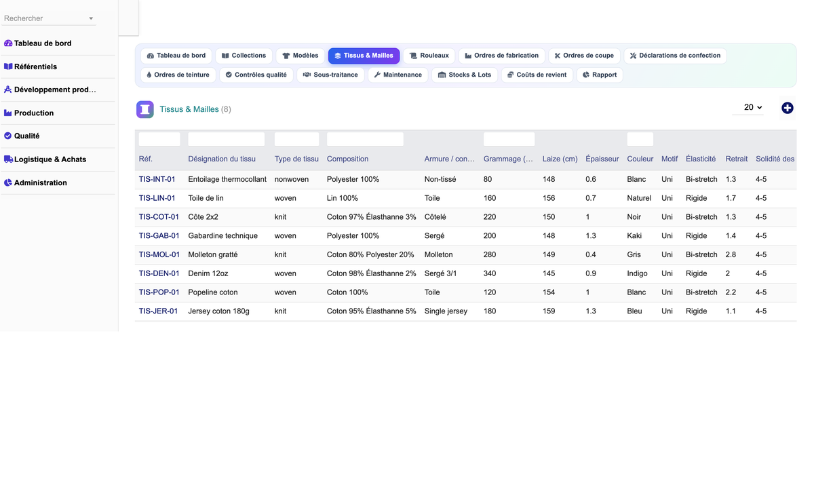The height and width of the screenshot is (504, 814).
Task: Sort by Épaisseur column header
Action: [x=602, y=159]
